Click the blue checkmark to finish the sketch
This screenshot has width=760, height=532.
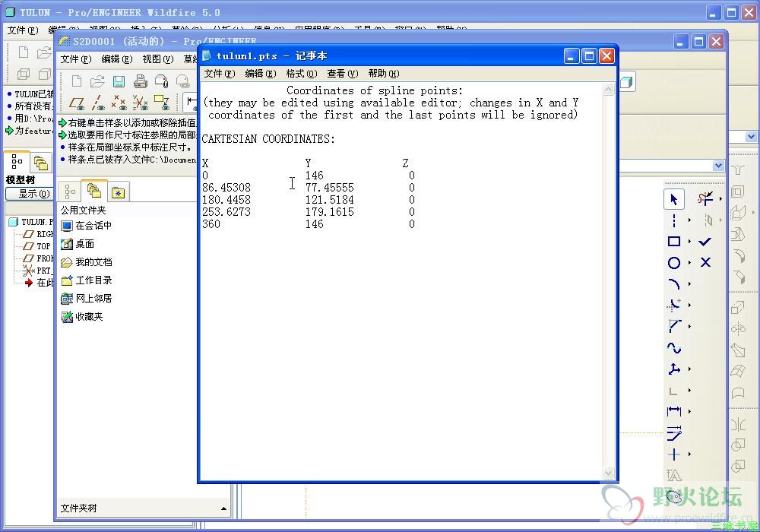705,241
